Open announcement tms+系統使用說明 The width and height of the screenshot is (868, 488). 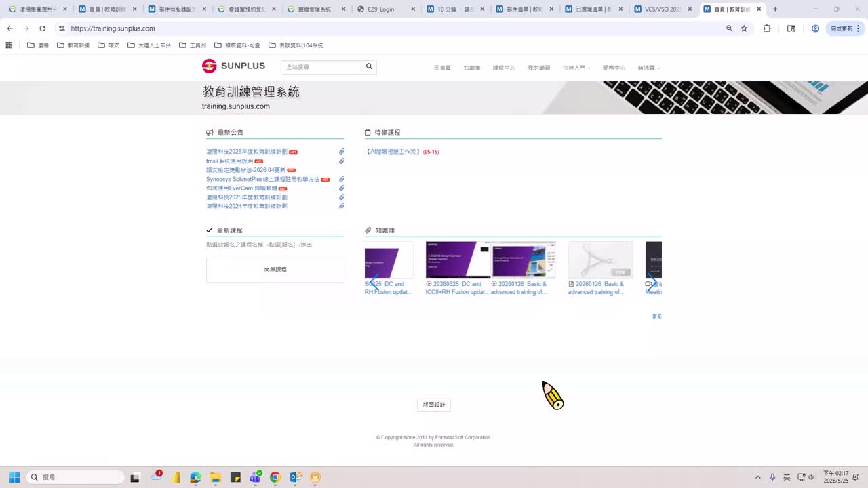[229, 161]
